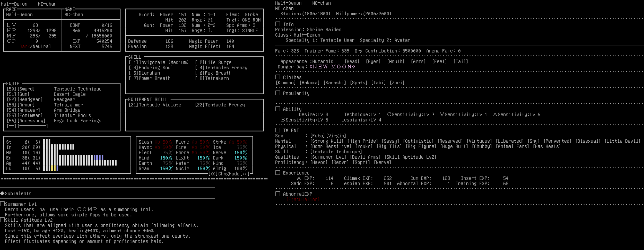Viewport: 644px width, 250px height.
Task: Open the [Tail] appearance link
Action: click(x=461, y=62)
